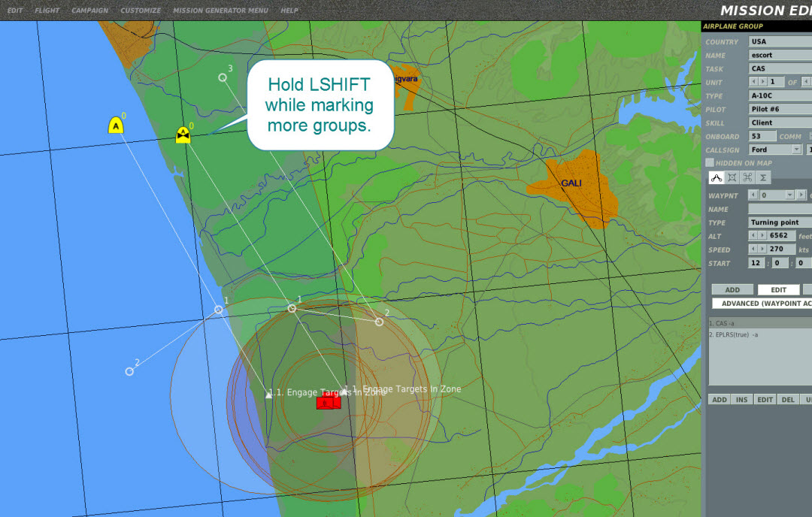Click the START minutes field
Image resolution: width=812 pixels, height=517 pixels.
pos(780,263)
